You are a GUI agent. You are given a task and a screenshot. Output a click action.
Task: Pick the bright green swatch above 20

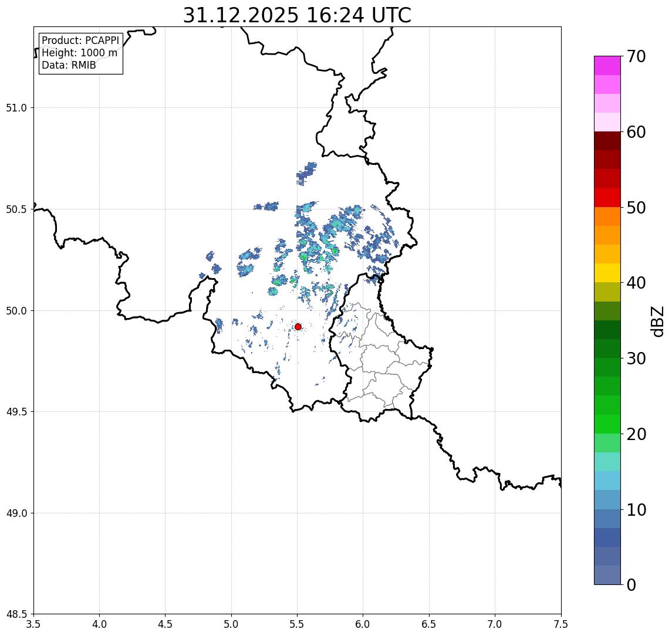607,424
